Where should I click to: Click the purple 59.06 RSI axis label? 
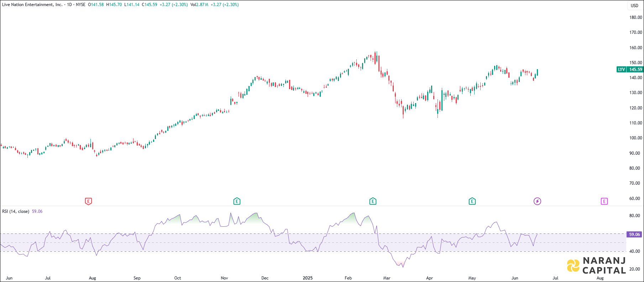coord(635,235)
